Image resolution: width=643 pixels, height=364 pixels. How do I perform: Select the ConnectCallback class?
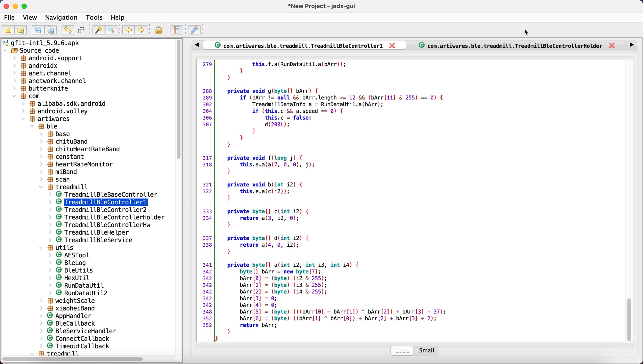pos(82,339)
